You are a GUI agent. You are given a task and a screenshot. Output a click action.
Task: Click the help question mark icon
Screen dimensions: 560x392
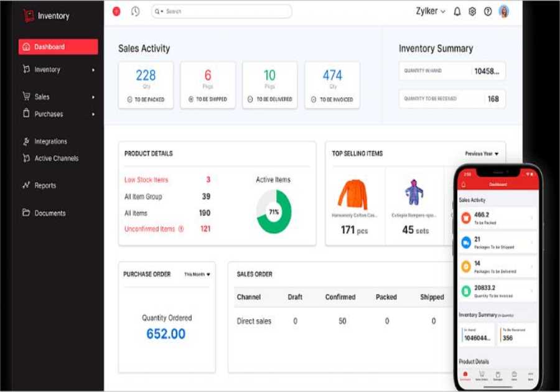click(x=488, y=11)
